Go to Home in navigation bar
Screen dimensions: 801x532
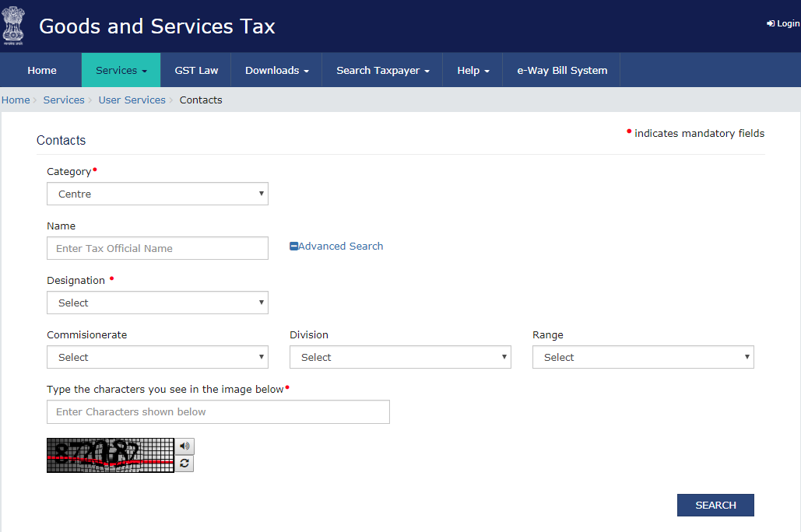42,70
